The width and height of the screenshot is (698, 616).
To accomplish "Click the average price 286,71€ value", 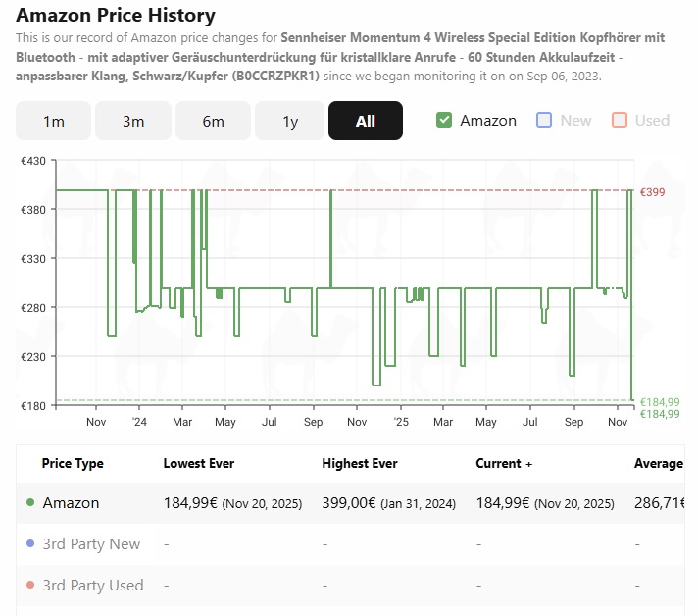I will [659, 503].
